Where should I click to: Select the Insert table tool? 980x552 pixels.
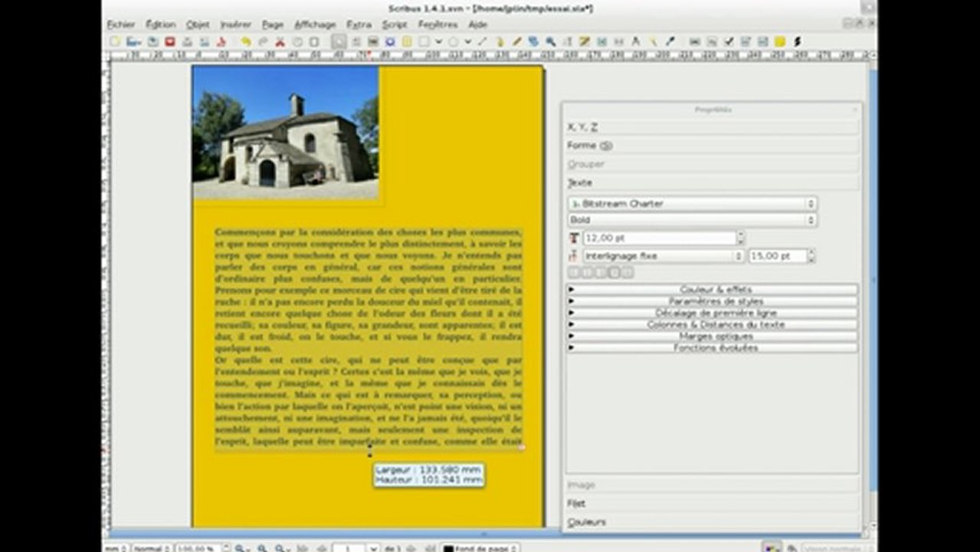406,41
